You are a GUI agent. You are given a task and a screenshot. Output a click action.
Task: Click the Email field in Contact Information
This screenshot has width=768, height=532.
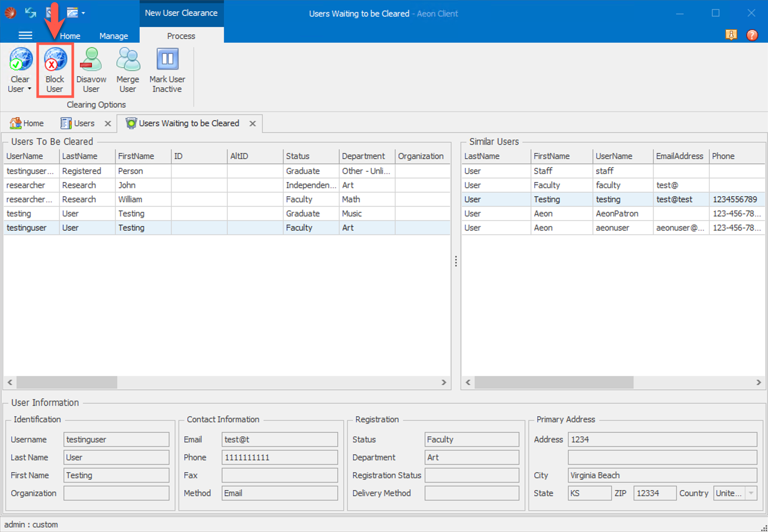click(279, 439)
